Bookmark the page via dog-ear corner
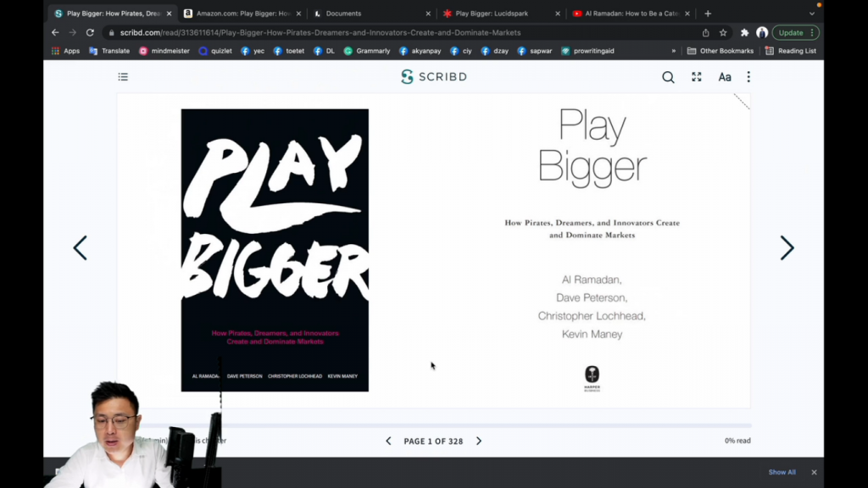The width and height of the screenshot is (868, 488). click(741, 102)
